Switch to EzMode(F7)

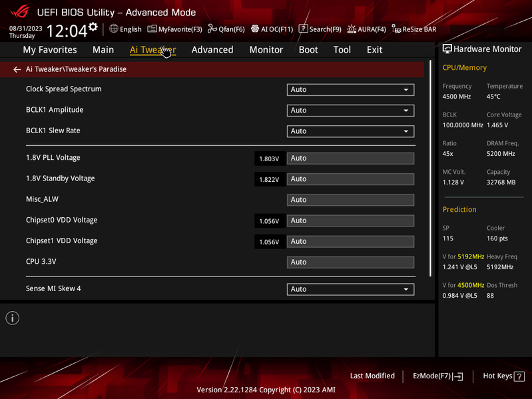pos(437,376)
